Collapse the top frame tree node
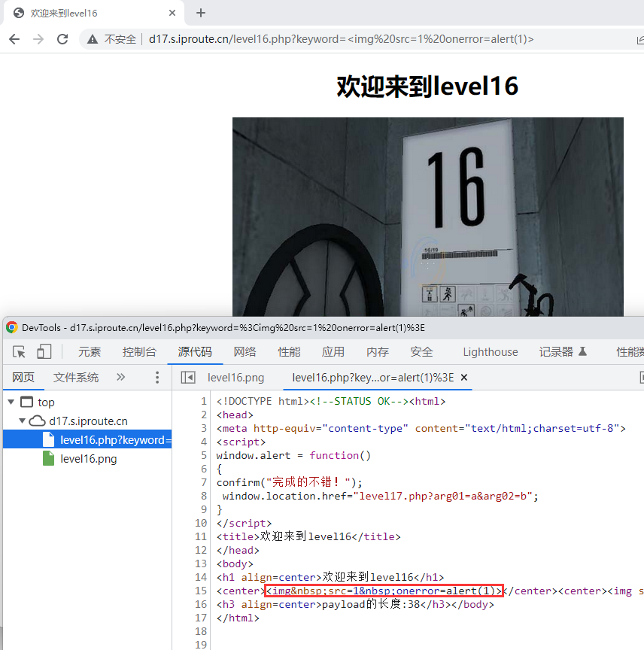The image size is (644, 650). [11, 402]
